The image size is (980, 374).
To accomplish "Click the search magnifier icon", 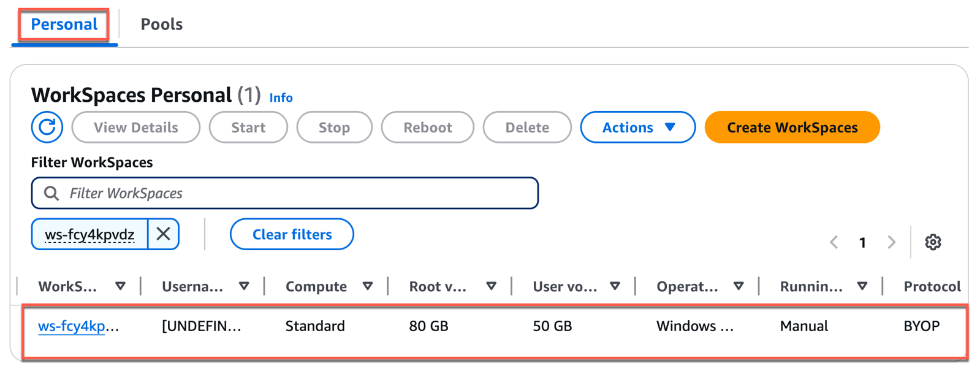I will [x=51, y=193].
